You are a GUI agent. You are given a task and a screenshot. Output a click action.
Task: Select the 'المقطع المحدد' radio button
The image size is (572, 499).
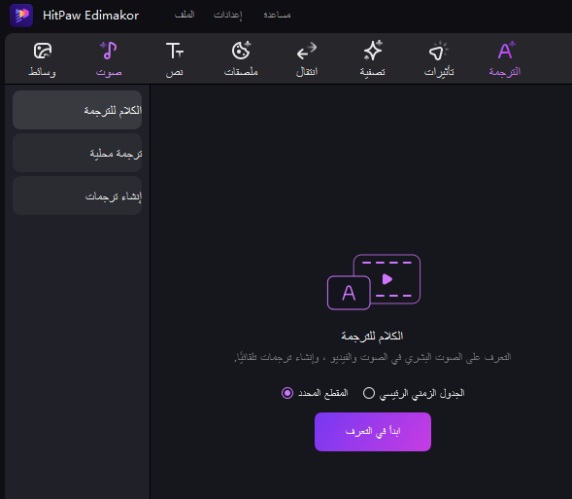(x=287, y=393)
